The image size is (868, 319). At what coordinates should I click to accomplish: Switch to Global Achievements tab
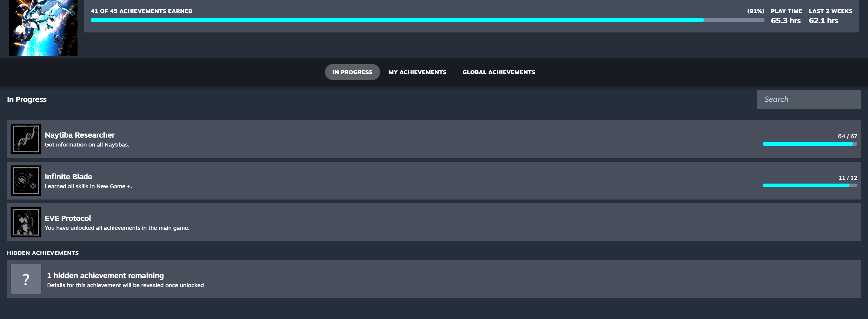499,72
